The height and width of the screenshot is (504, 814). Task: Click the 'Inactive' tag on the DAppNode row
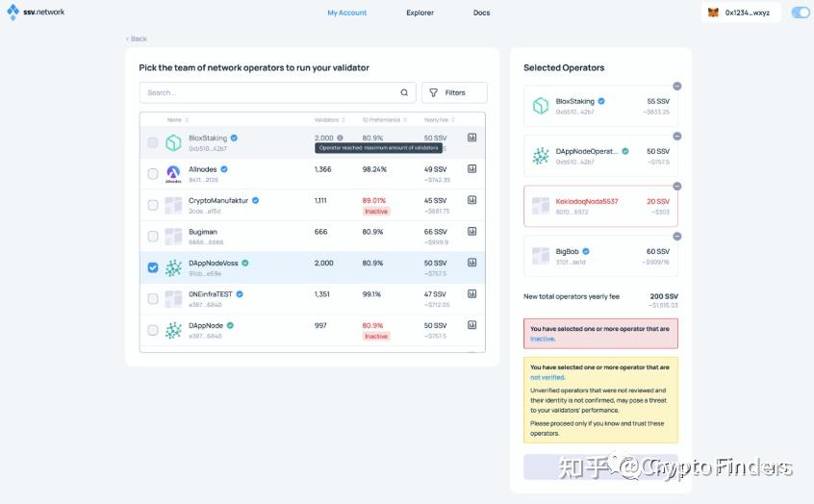(376, 337)
